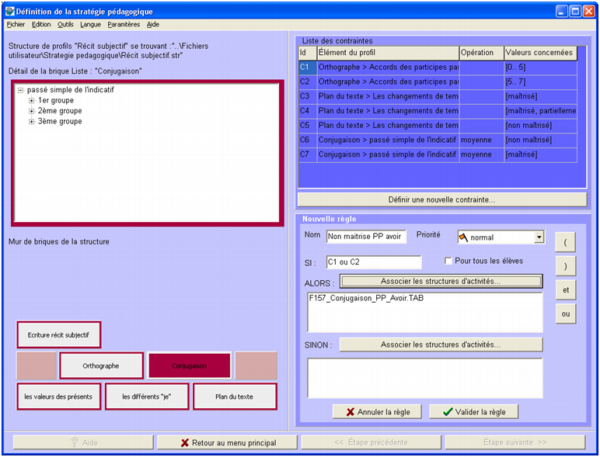The width and height of the screenshot is (600, 457).
Task: Insert the opening parenthesis operator
Action: click(566, 243)
